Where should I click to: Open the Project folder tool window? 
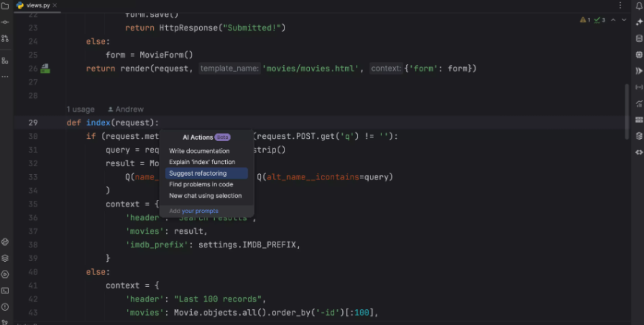pyautogui.click(x=5, y=6)
